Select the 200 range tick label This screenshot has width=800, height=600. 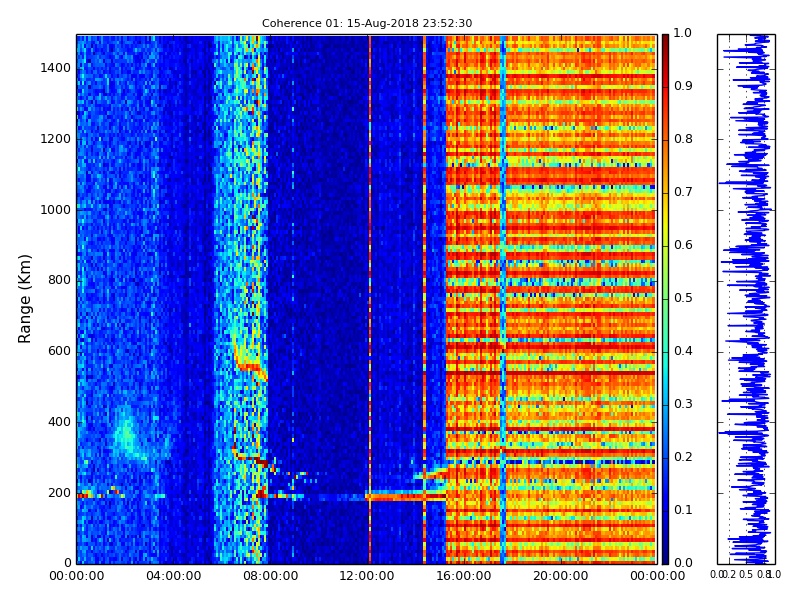pos(60,493)
